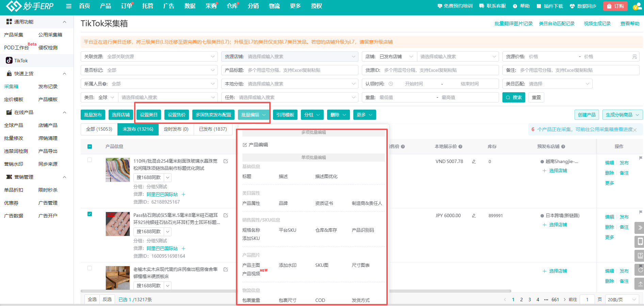644x306 pixels.
Task: Click the hamburger menu icon in header
Action: 69,6
